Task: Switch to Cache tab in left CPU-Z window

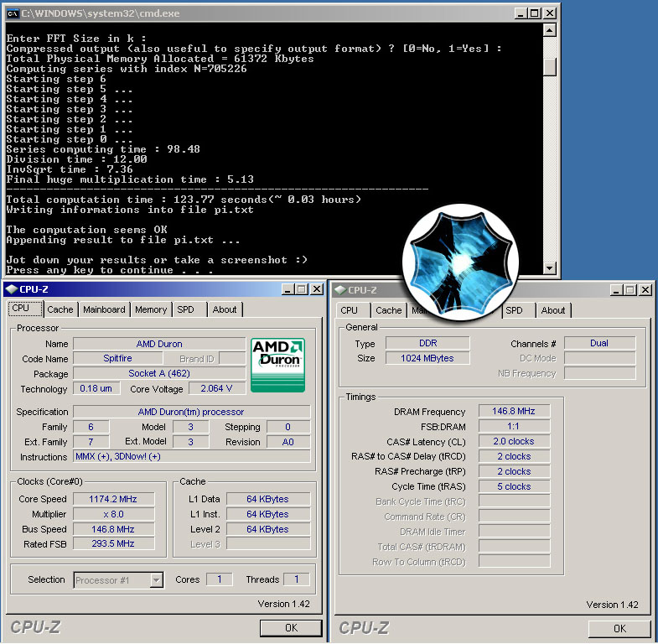Action: click(60, 309)
